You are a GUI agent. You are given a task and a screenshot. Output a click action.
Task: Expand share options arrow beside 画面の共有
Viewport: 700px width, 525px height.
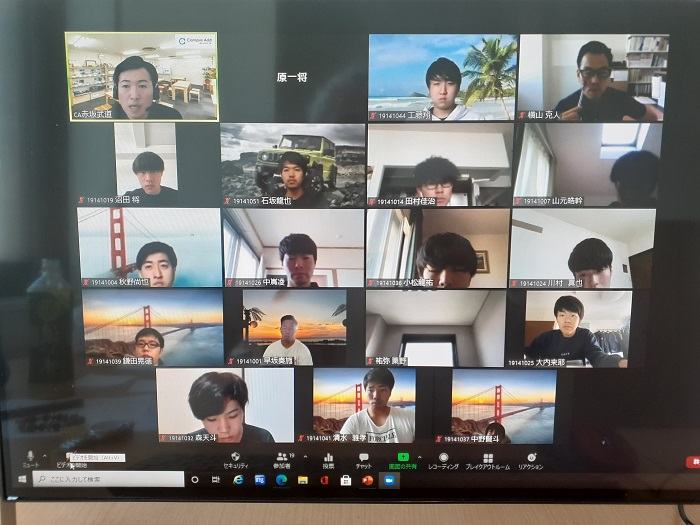point(420,457)
